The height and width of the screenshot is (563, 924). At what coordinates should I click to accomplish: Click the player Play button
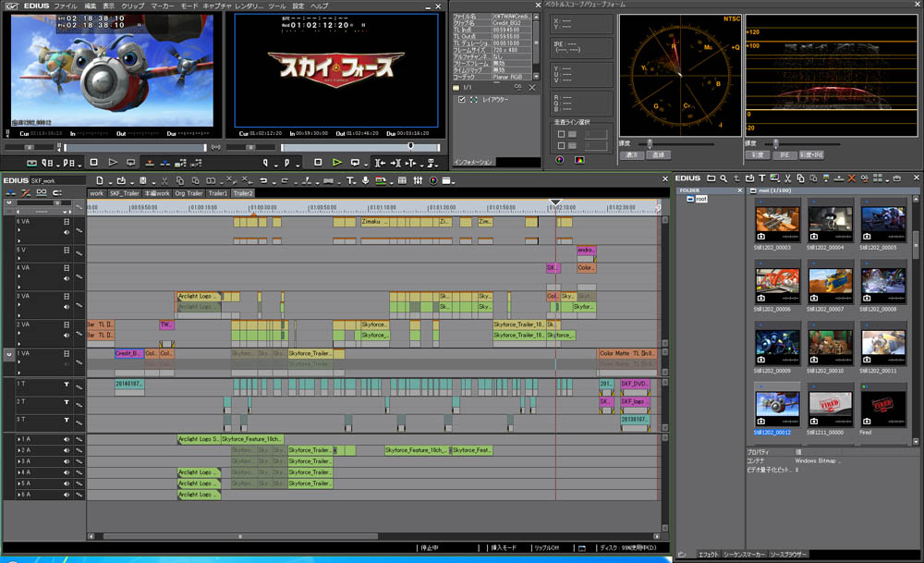[113, 162]
